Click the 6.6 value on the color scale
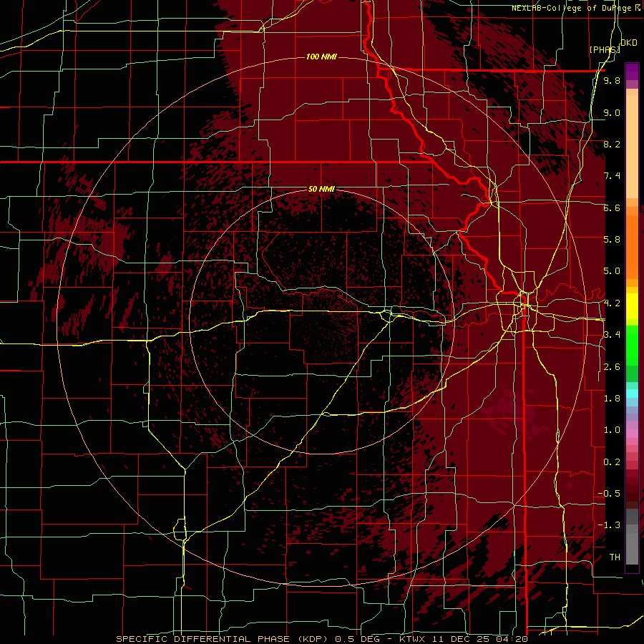Screen dimensions: 644x644 click(x=612, y=208)
